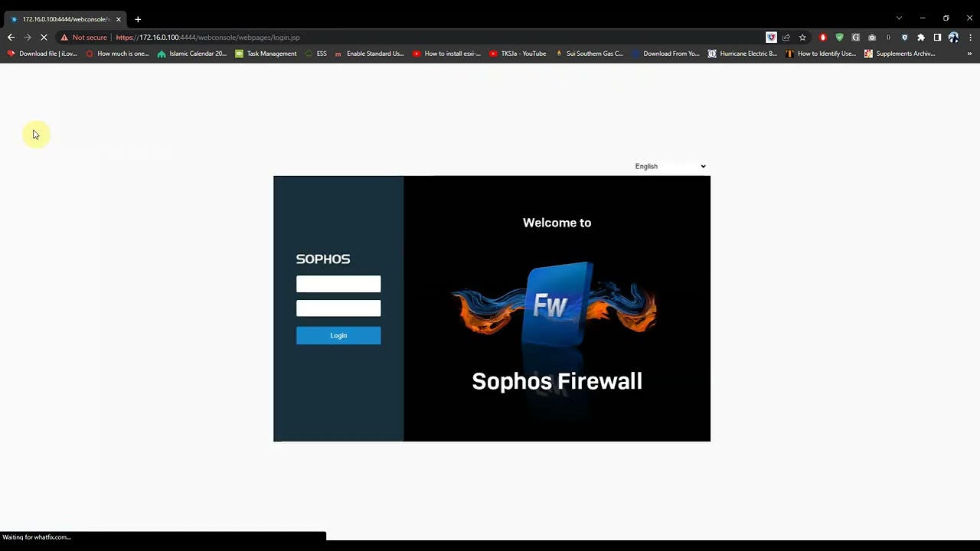Open the IE tab extension icon

pyautogui.click(x=904, y=37)
